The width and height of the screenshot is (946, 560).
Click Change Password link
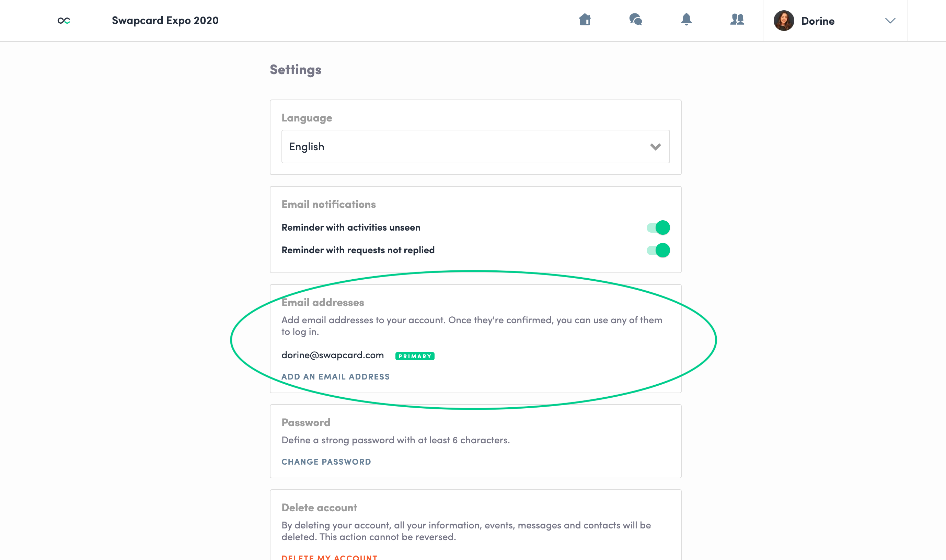click(x=326, y=462)
